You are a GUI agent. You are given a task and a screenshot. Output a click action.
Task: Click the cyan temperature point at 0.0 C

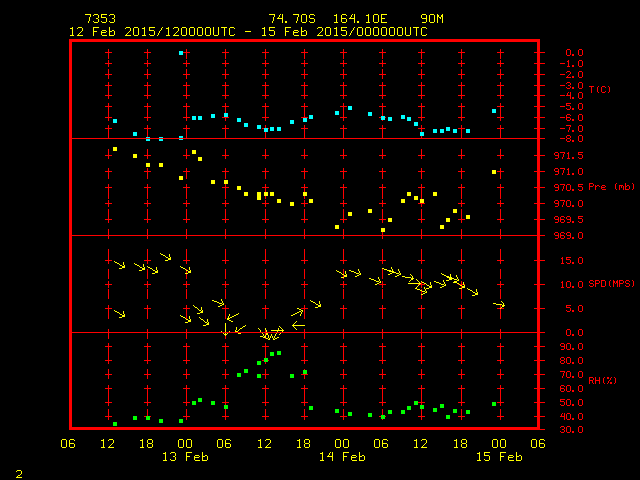pyautogui.click(x=181, y=53)
